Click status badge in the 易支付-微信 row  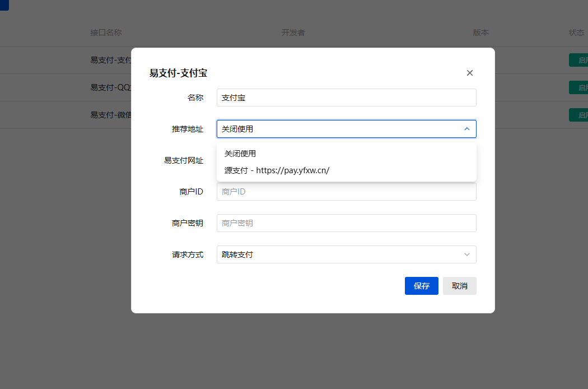[578, 115]
